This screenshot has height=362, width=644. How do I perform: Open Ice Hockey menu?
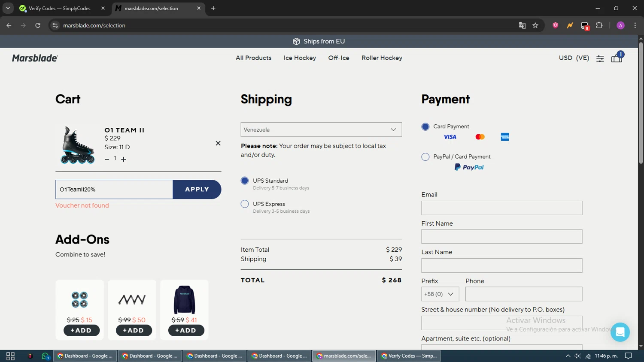(300, 58)
